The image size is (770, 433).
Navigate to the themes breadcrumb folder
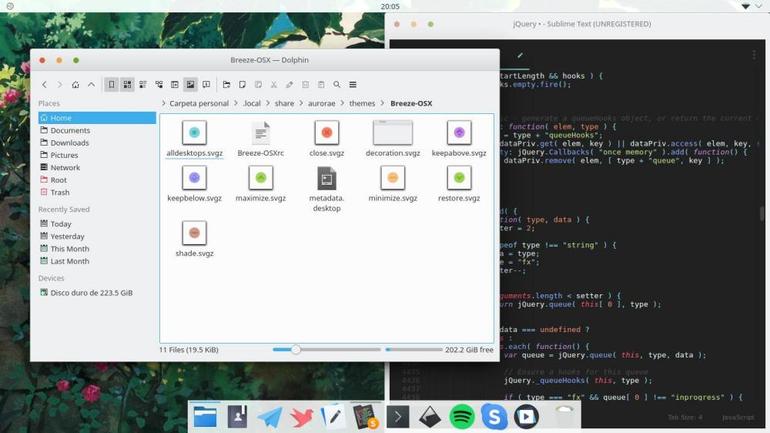coord(362,103)
